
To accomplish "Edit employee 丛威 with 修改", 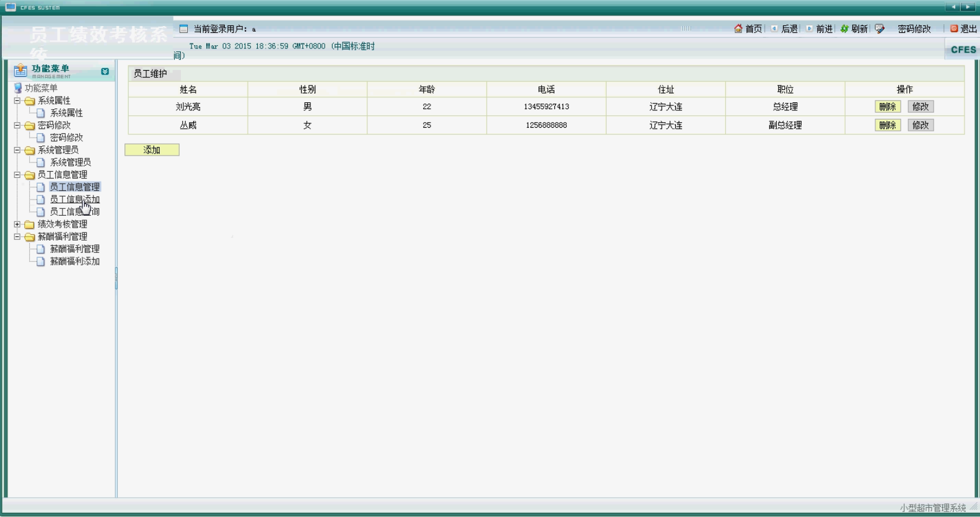I will pos(921,125).
